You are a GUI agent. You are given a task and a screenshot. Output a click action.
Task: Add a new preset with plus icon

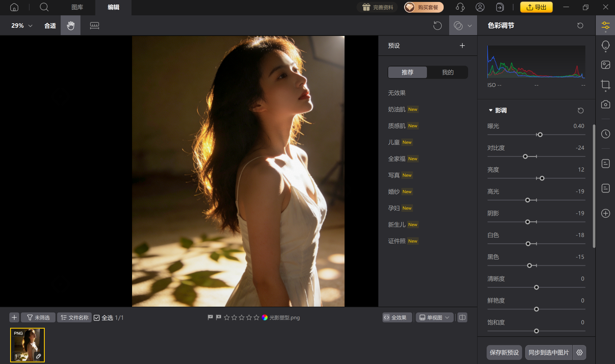click(462, 46)
